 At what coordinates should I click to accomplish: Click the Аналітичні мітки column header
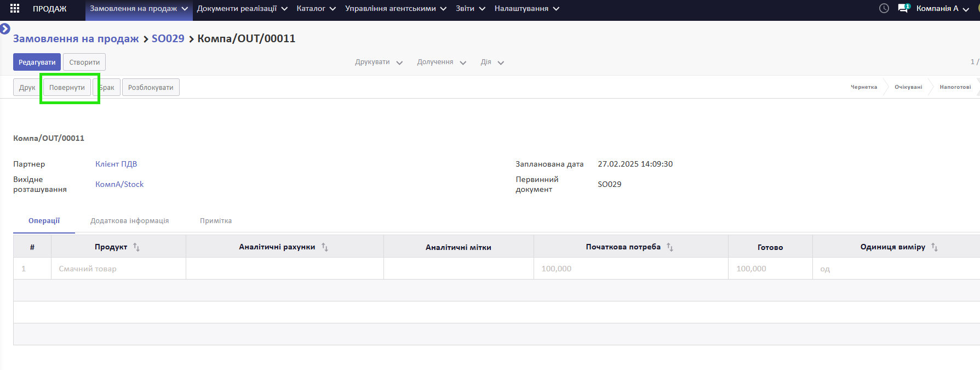pyautogui.click(x=459, y=247)
